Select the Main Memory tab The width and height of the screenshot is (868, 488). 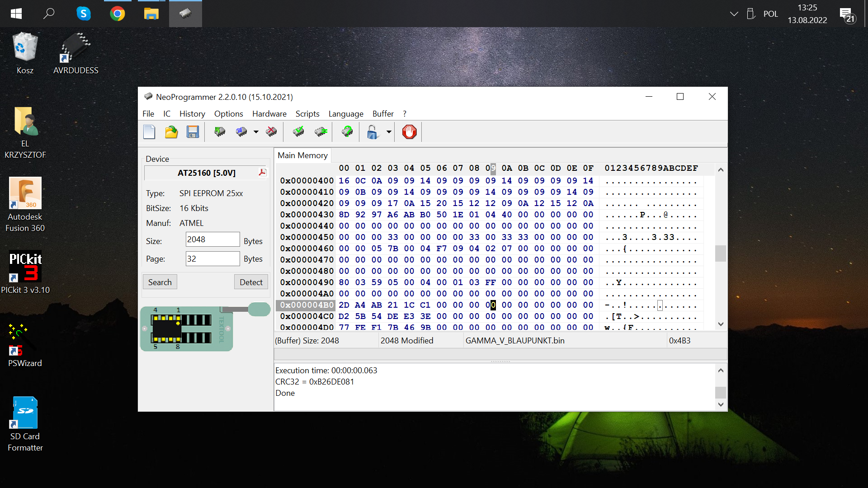tap(302, 155)
